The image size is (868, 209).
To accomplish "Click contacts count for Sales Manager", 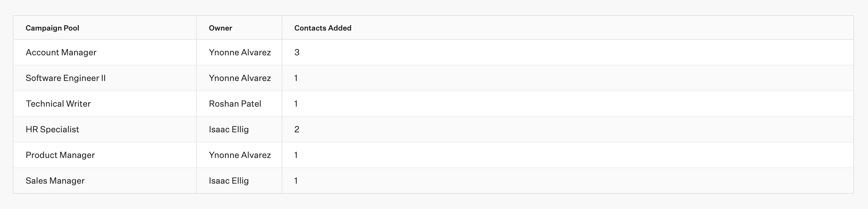I will point(296,180).
